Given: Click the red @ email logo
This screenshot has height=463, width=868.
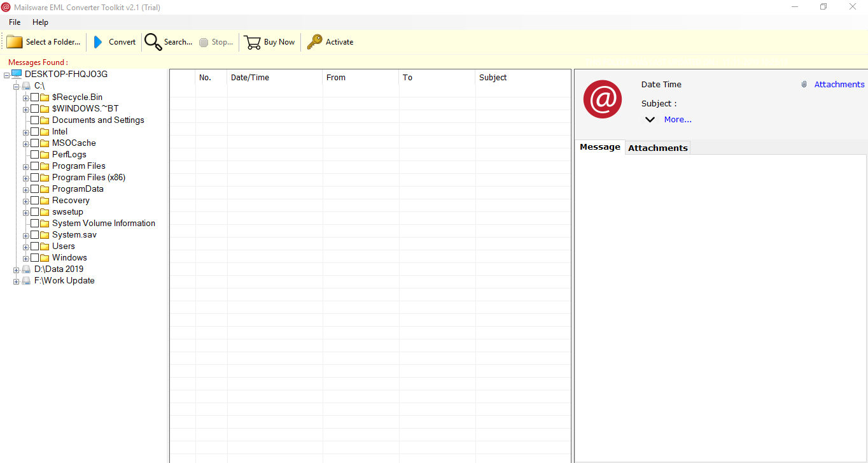Looking at the screenshot, I should (x=603, y=99).
